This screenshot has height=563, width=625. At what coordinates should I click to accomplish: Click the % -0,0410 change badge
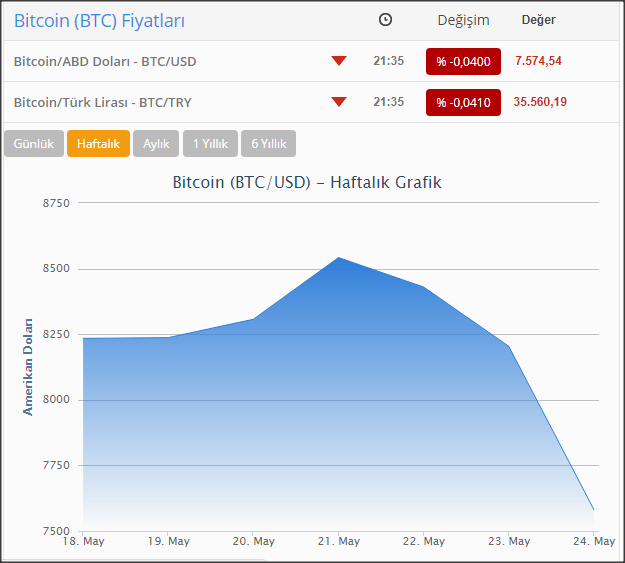coord(463,102)
